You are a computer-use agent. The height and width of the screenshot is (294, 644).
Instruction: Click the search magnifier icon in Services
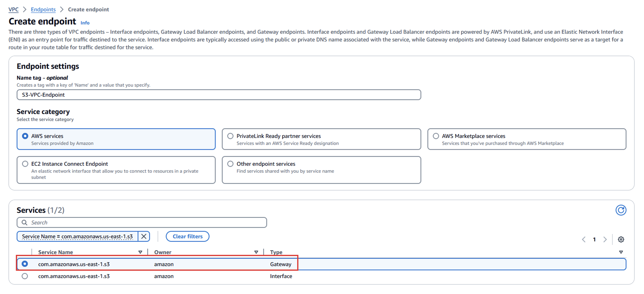click(24, 223)
